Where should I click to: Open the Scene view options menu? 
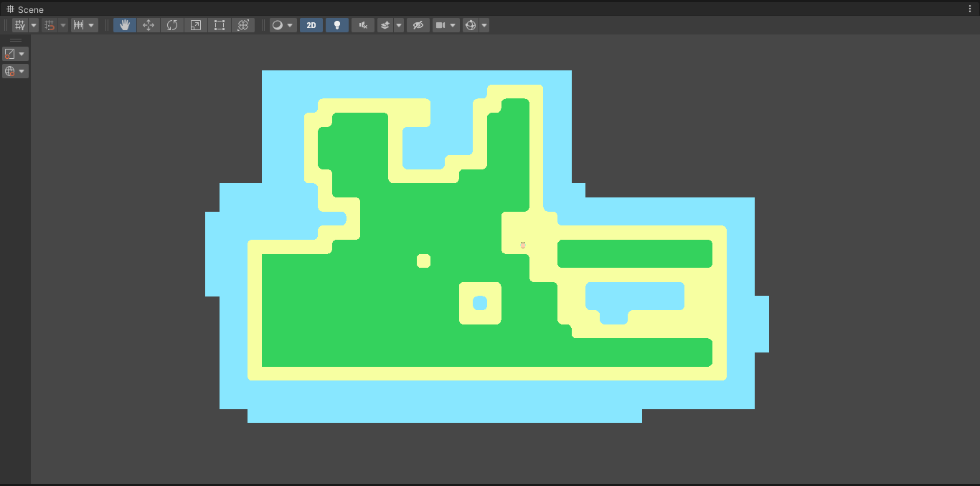(971, 8)
